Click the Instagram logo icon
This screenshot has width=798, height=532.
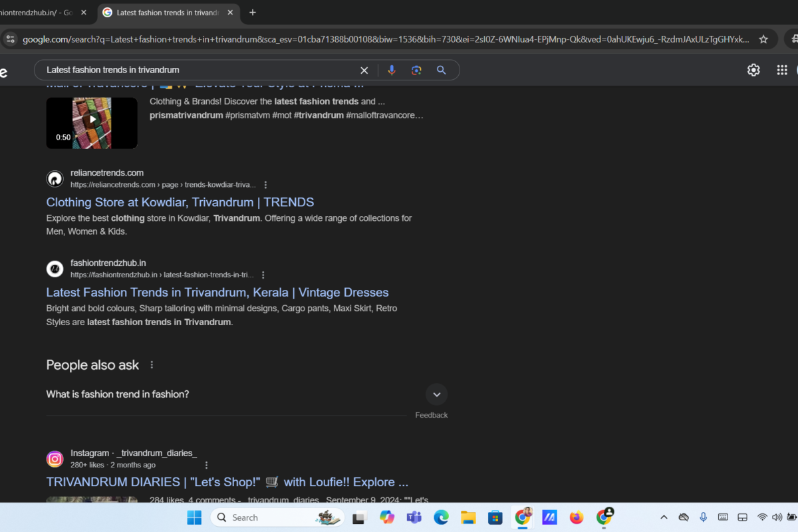click(x=55, y=459)
